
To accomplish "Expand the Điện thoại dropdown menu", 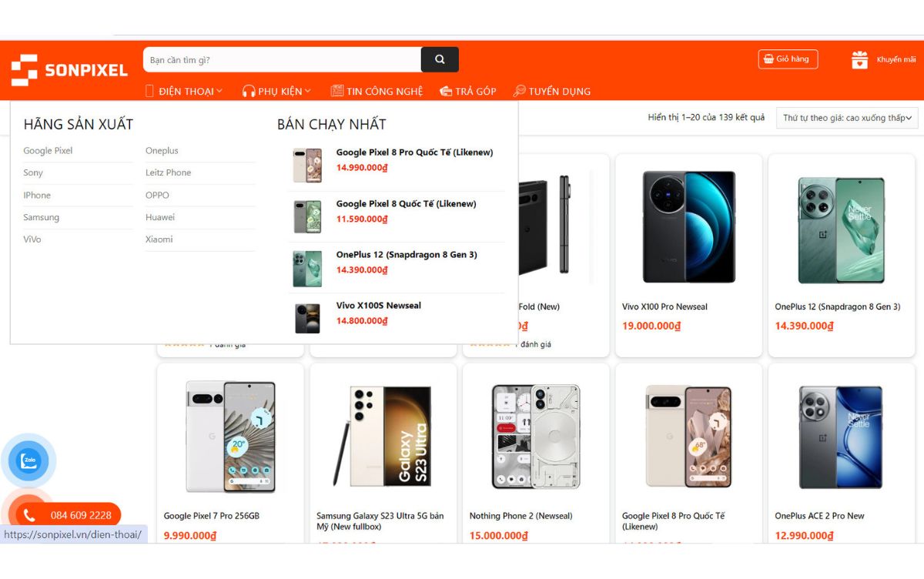I will coord(184,91).
